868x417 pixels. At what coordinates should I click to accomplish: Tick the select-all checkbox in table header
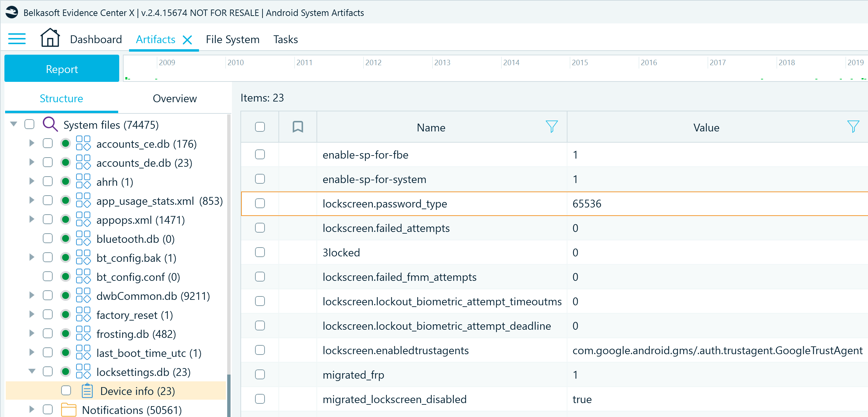coord(260,127)
